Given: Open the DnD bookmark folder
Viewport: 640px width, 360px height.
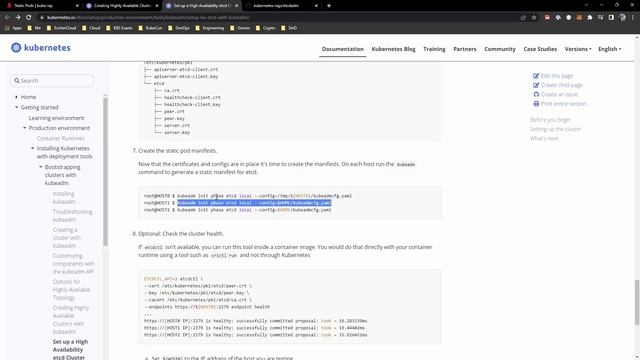Looking at the screenshot, I should pos(289,28).
